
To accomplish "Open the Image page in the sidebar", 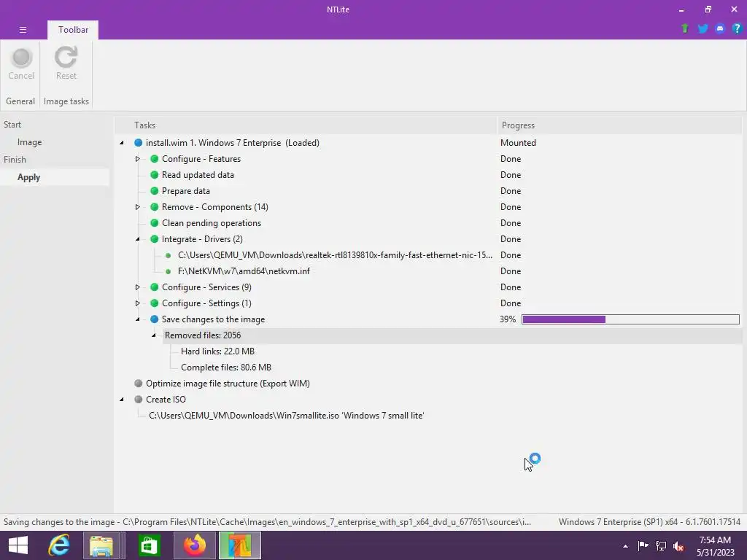I will (x=29, y=142).
